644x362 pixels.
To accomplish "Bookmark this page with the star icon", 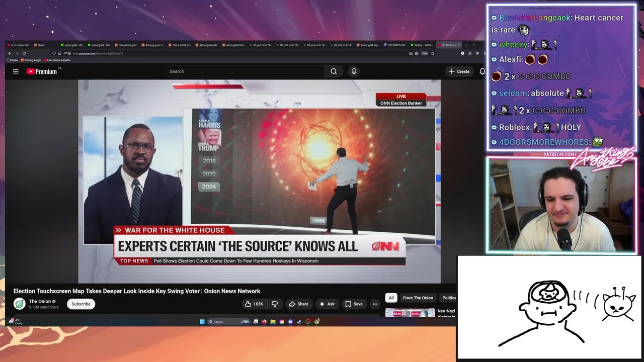I will tap(433, 53).
